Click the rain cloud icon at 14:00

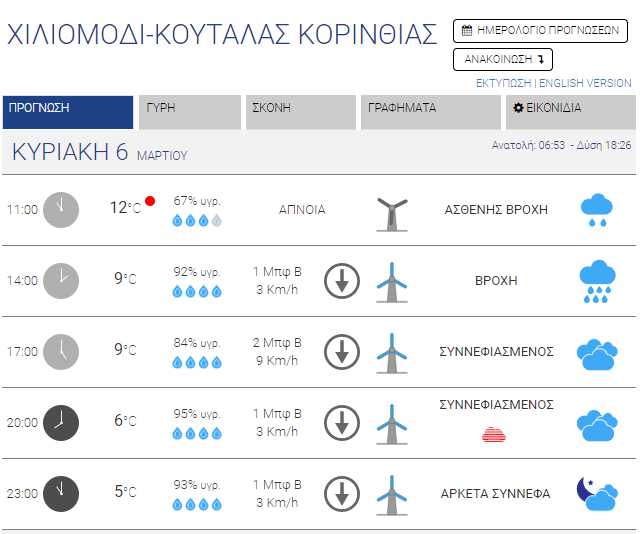597,281
